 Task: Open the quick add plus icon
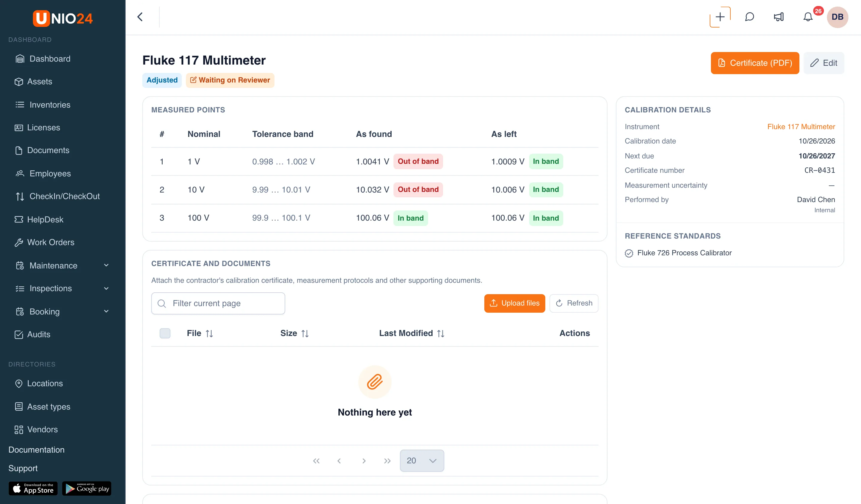click(x=720, y=17)
